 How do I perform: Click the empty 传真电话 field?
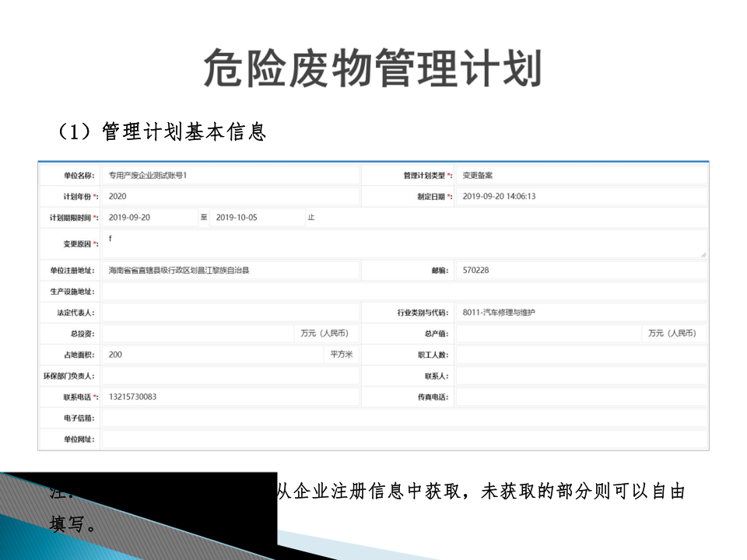(x=580, y=397)
